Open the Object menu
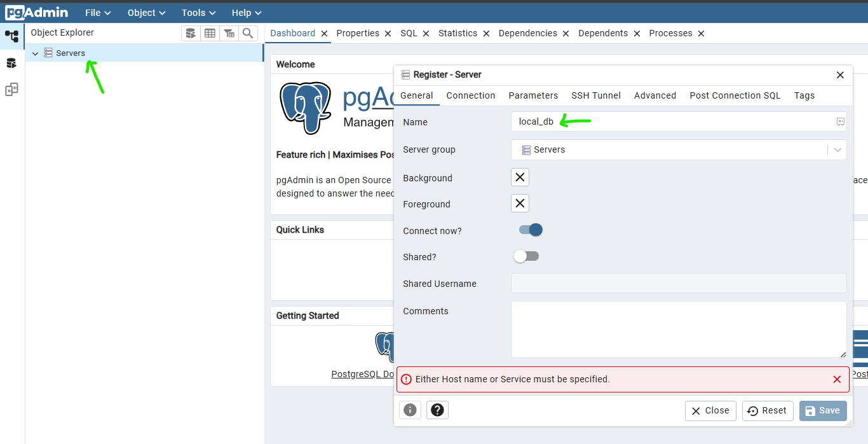868x444 pixels. pos(146,13)
